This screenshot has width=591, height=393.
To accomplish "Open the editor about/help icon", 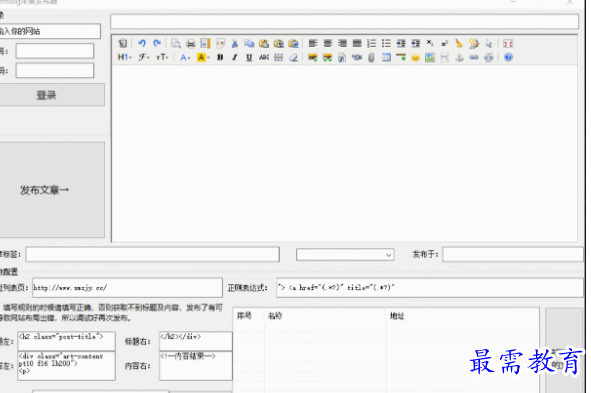I will pyautogui.click(x=508, y=57).
